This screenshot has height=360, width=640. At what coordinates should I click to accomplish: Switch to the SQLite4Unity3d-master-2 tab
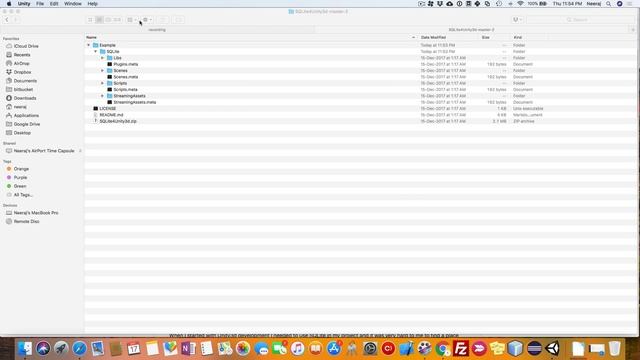(471, 30)
